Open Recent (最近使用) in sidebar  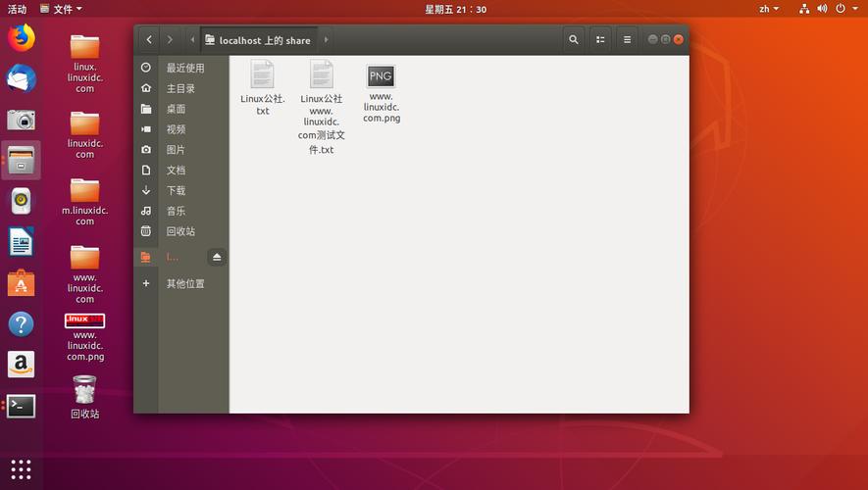[x=184, y=68]
